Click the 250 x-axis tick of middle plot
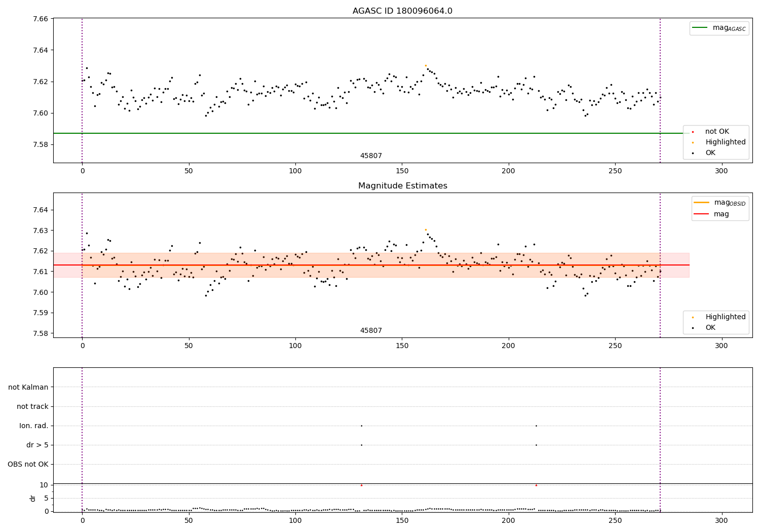Viewport: 760px width, 532px height. pos(615,346)
